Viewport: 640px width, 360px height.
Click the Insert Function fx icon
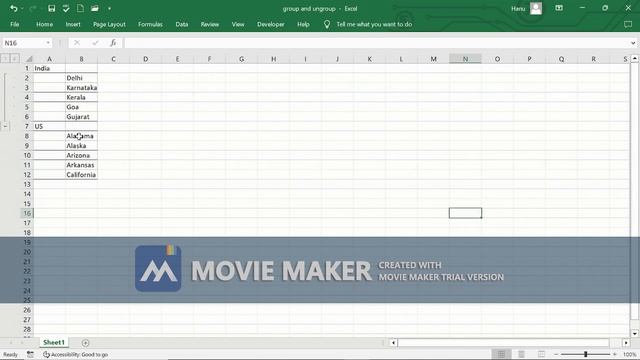click(113, 43)
